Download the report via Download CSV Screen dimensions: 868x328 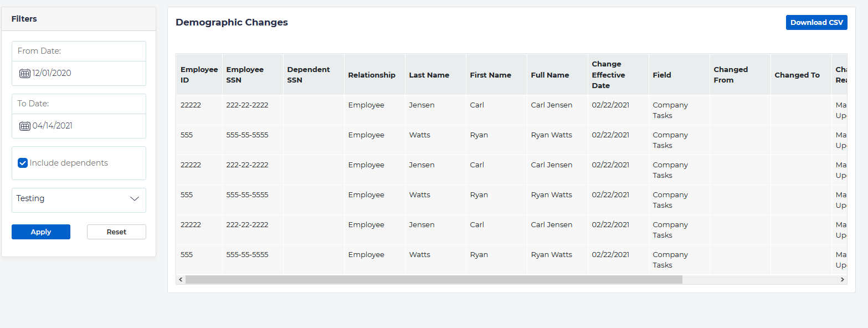816,23
